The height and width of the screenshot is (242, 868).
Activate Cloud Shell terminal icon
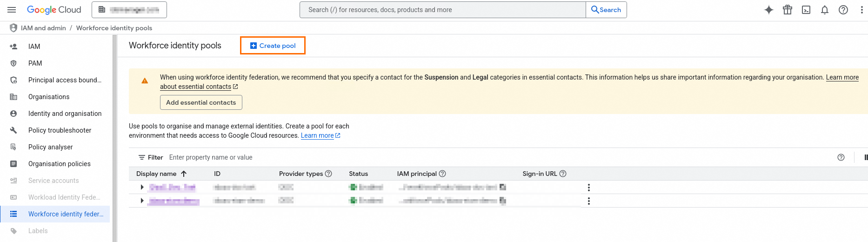click(x=806, y=10)
